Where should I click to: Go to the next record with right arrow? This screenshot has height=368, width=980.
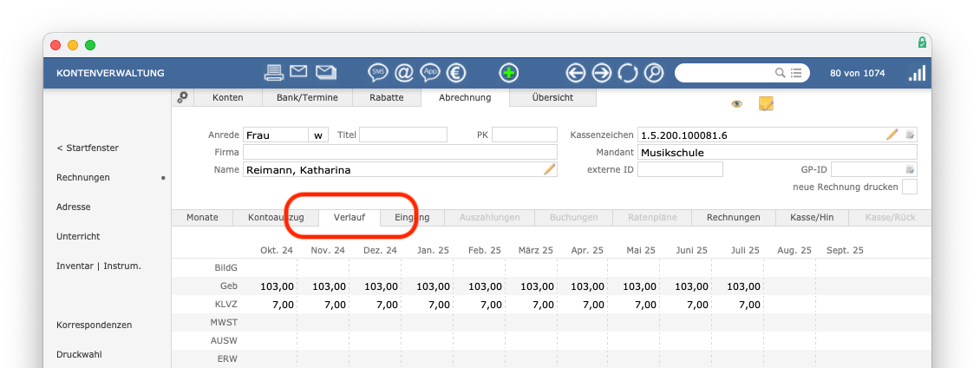tap(601, 73)
